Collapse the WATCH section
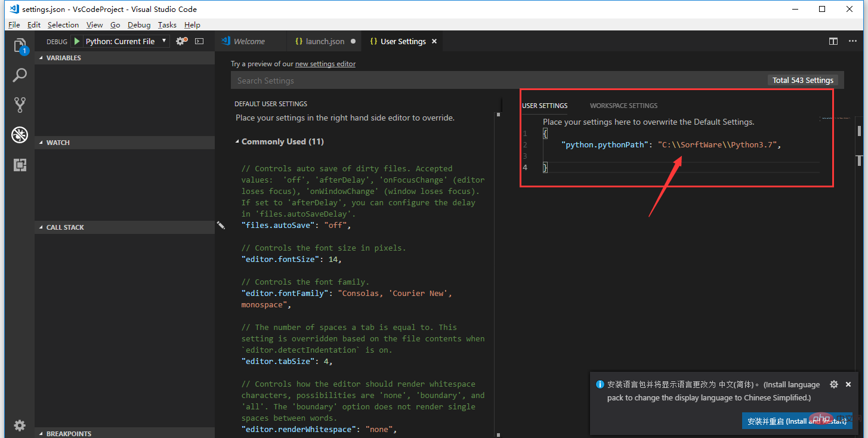This screenshot has height=438, width=868. pos(124,143)
